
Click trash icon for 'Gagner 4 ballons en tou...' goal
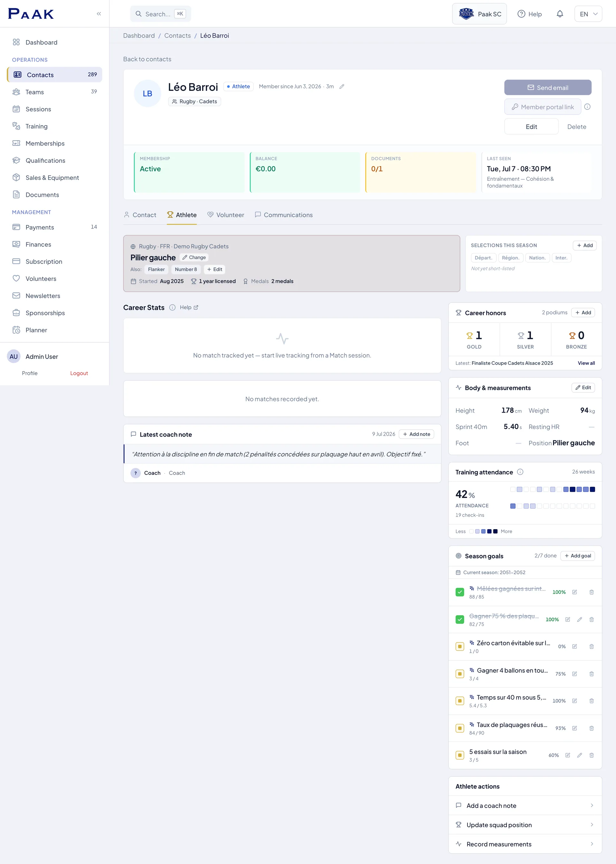pyautogui.click(x=591, y=674)
